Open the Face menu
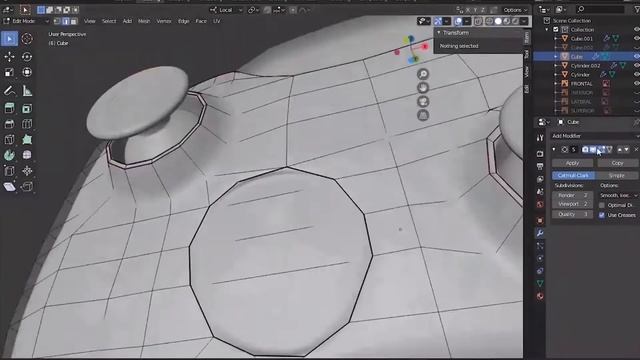The image size is (640, 360). click(201, 21)
